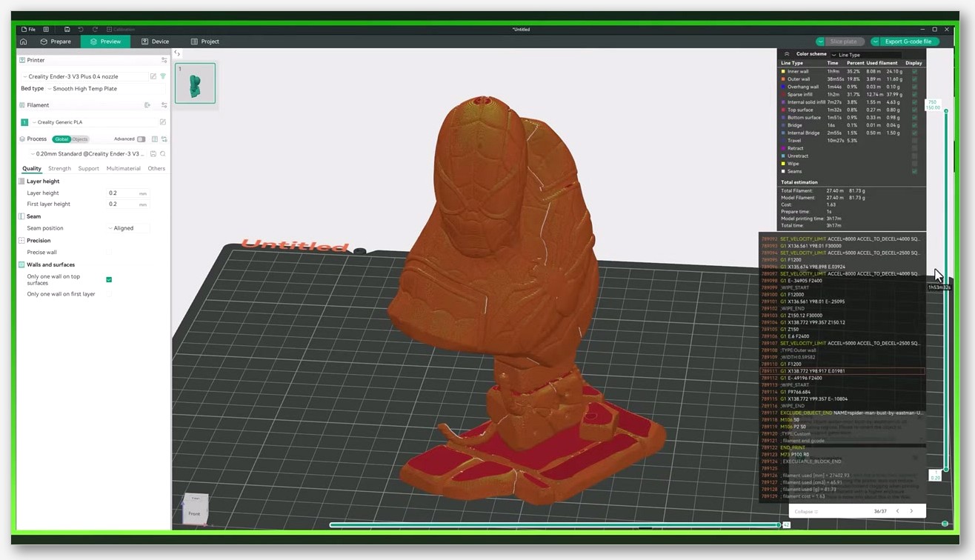Open the home screen icon
The height and width of the screenshot is (560, 975).
[x=24, y=41]
